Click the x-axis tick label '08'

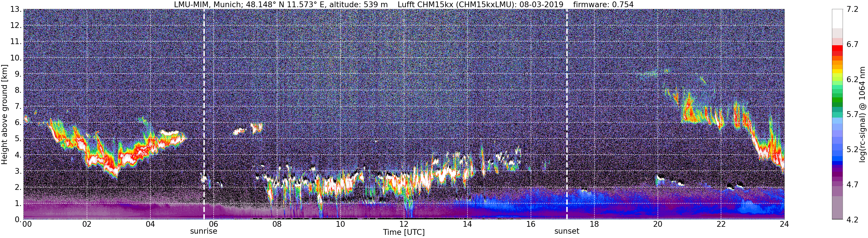pos(277,224)
